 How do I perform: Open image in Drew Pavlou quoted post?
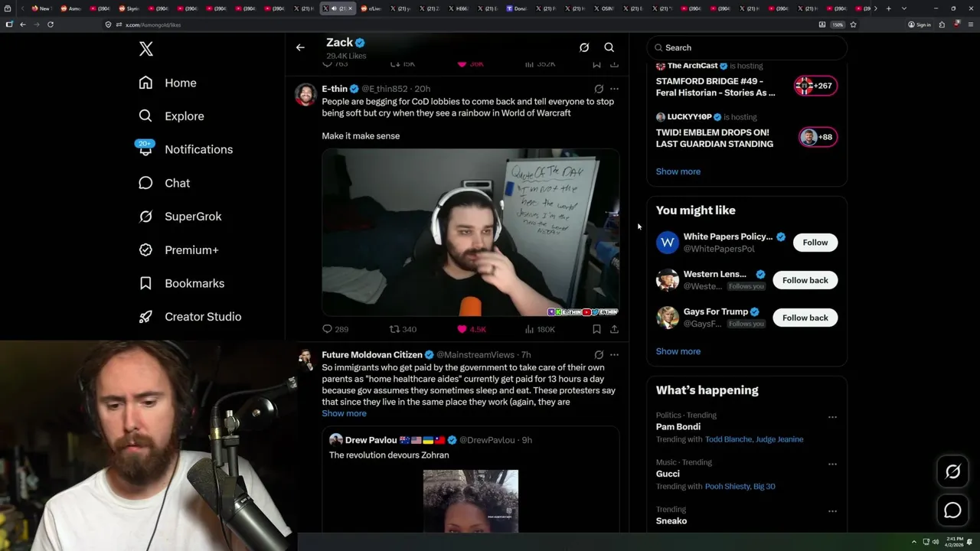[x=470, y=501]
